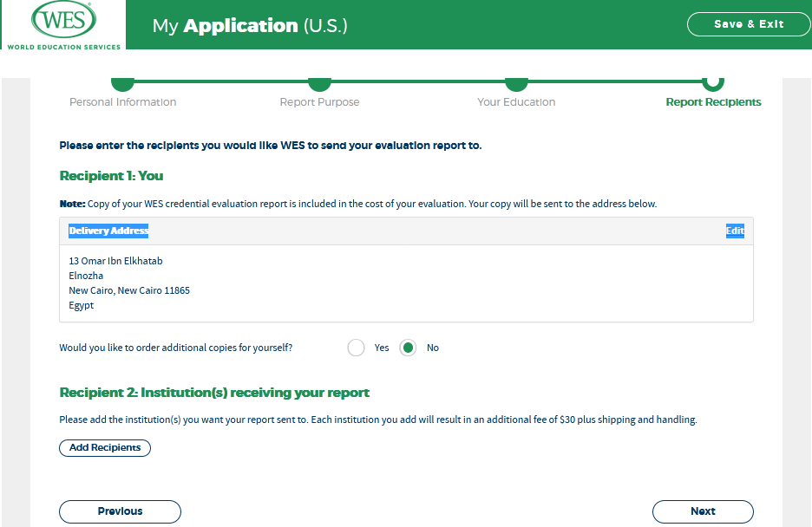Image resolution: width=812 pixels, height=527 pixels.
Task: Go back with the Previous button
Action: pos(120,511)
